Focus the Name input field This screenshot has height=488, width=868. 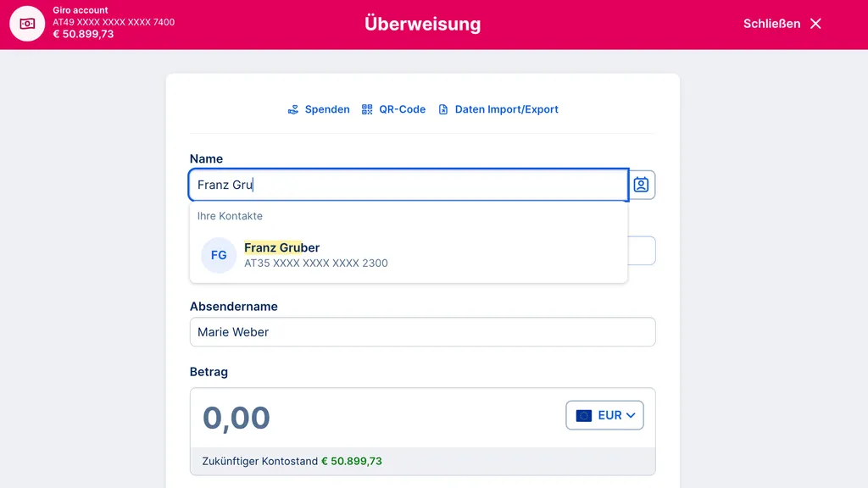click(407, 185)
